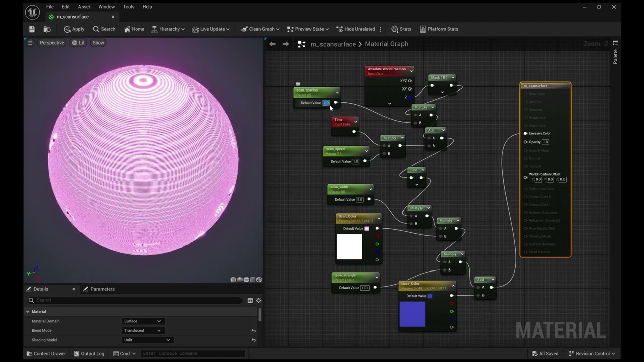The width and height of the screenshot is (644, 362).
Task: Open the Preview State dropdown
Action: [307, 29]
